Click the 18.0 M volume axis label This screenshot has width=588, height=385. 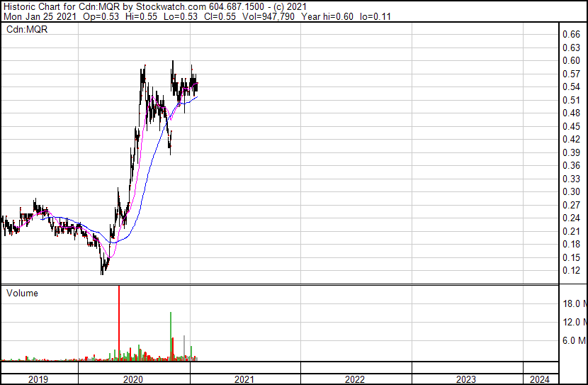[573, 303]
